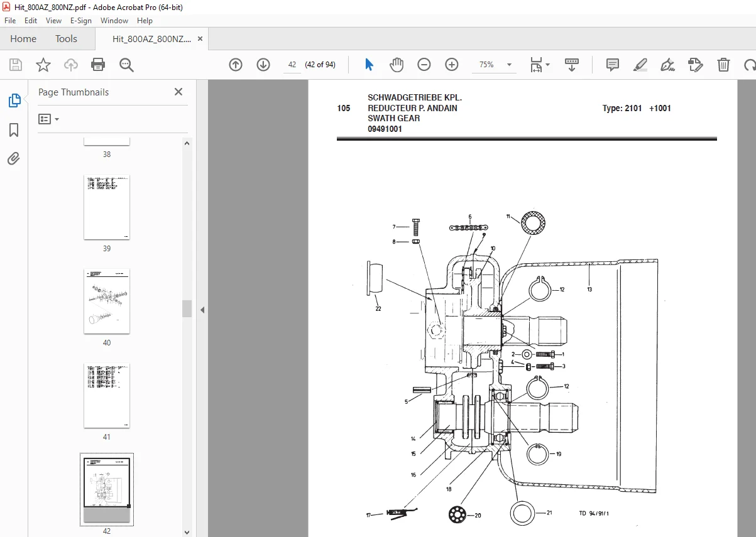Screen dimensions: 756x537
Task: Select the page 41 thumbnail
Action: pos(107,396)
